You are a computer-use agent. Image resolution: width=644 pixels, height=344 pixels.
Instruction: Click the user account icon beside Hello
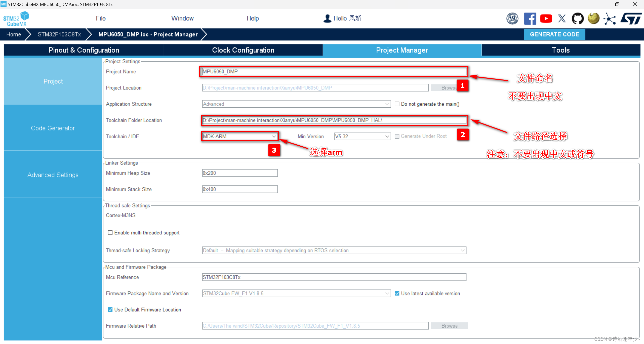coord(327,18)
